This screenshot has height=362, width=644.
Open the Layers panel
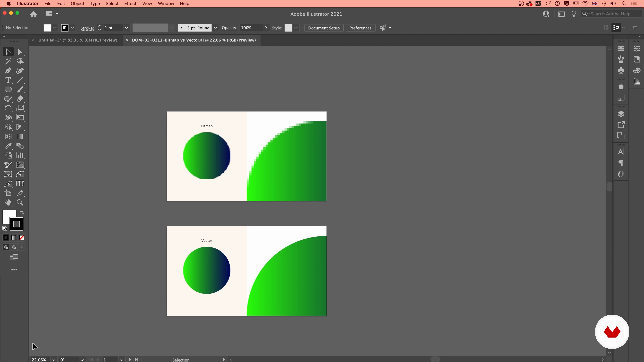621,114
